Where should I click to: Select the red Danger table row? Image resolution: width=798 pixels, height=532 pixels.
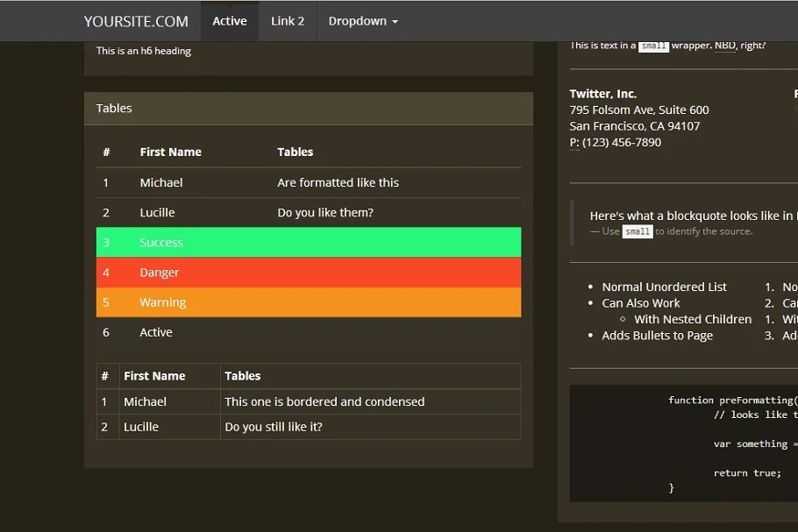click(308, 273)
